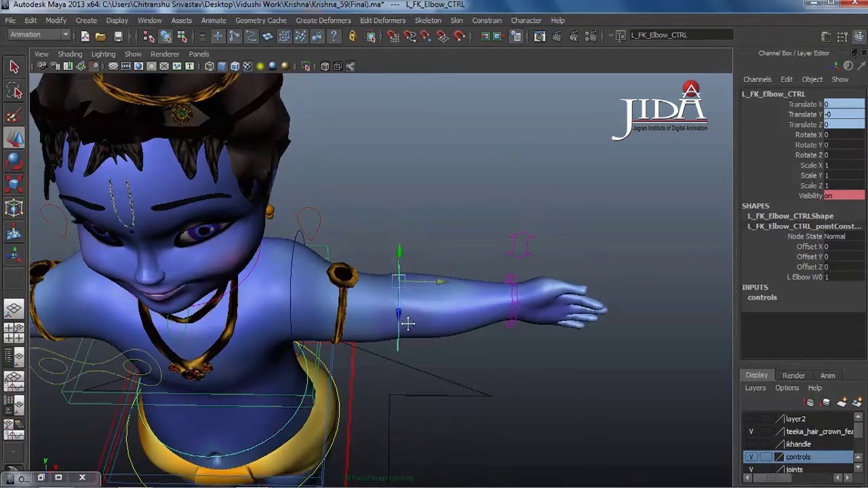868x488 pixels.
Task: Open Maya Help using the question mark button
Action: (x=334, y=36)
